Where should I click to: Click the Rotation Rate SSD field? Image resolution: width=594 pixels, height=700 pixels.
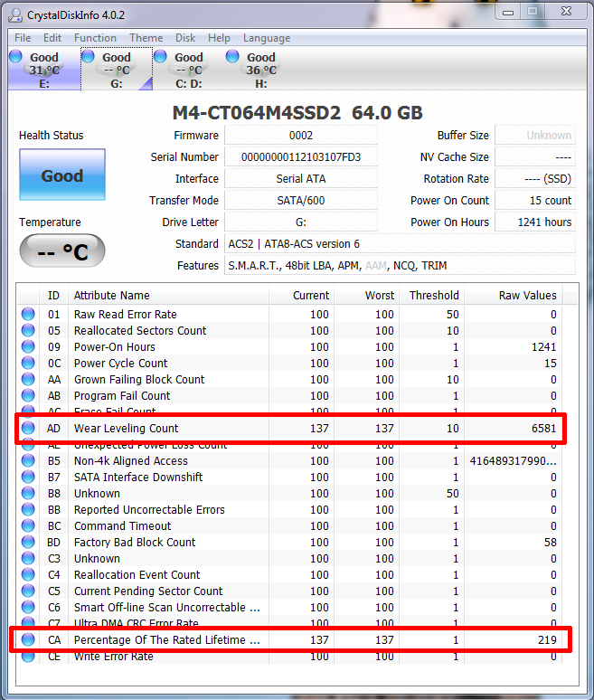coord(535,178)
